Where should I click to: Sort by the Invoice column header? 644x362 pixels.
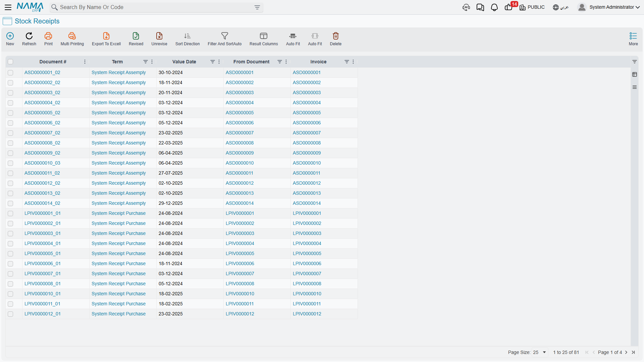[x=318, y=62]
